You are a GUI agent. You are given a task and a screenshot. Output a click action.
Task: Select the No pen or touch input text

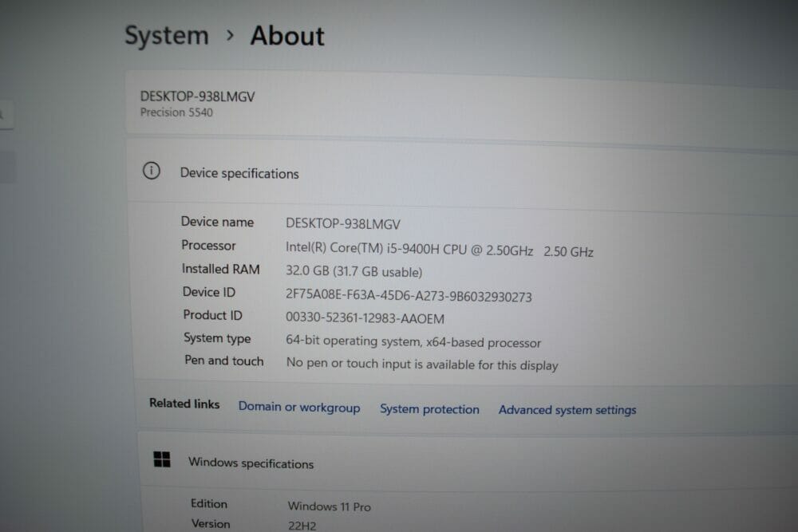point(422,365)
